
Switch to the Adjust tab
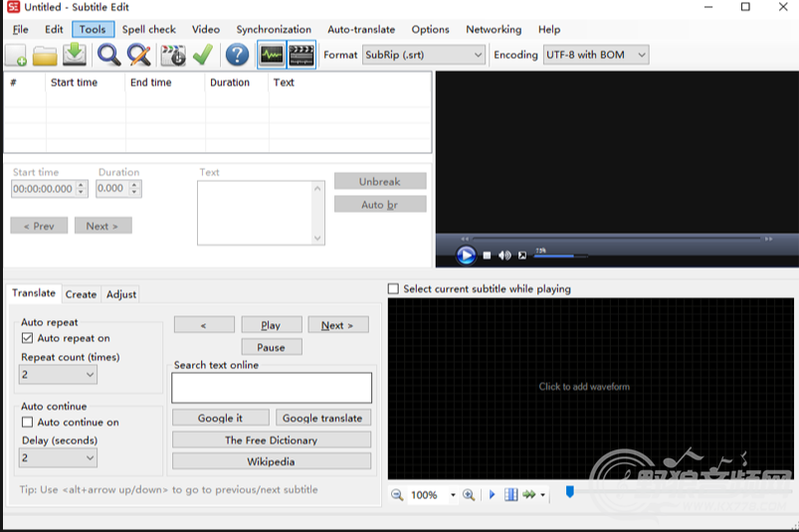click(121, 294)
